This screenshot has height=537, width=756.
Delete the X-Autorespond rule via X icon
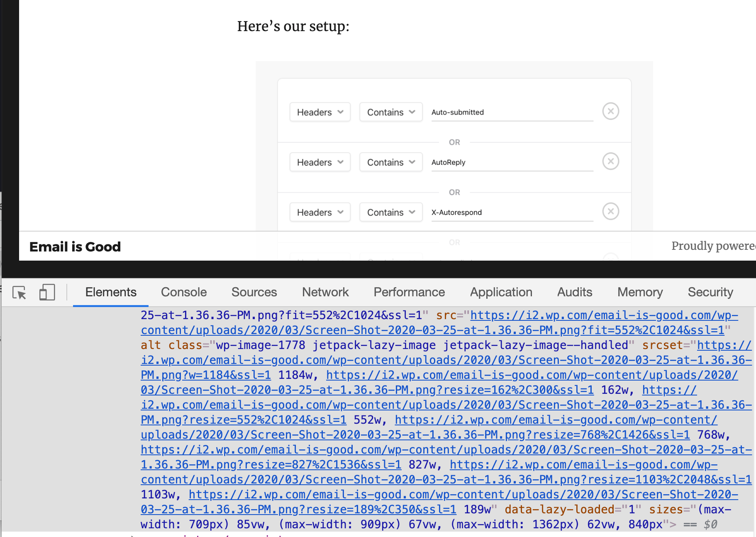coord(610,212)
